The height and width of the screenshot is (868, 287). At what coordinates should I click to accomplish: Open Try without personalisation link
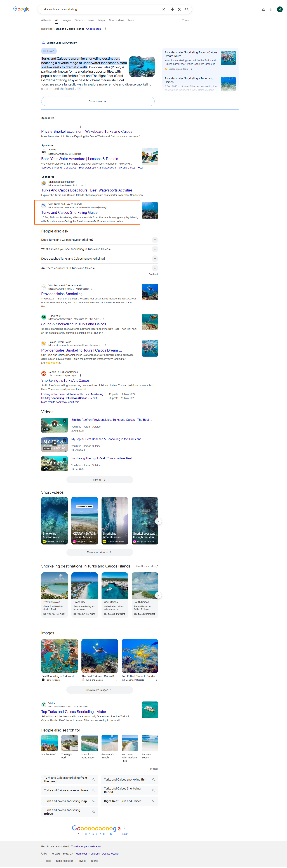(86, 846)
